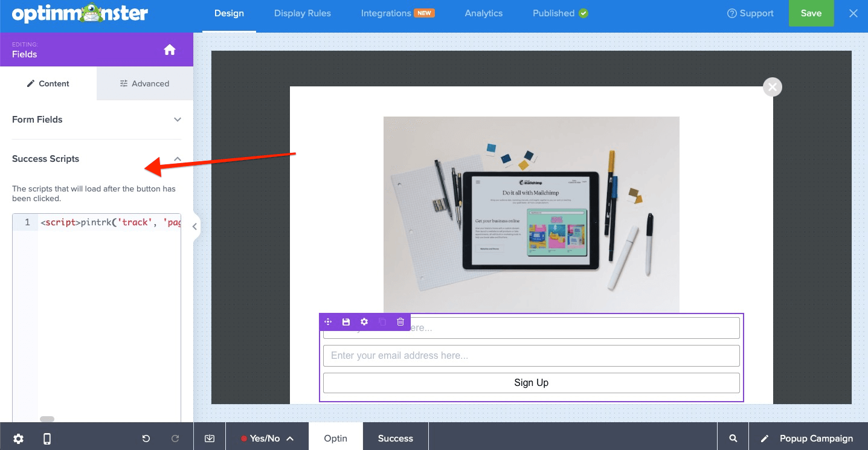Open block settings gear on field toolbar
868x450 pixels.
point(364,322)
